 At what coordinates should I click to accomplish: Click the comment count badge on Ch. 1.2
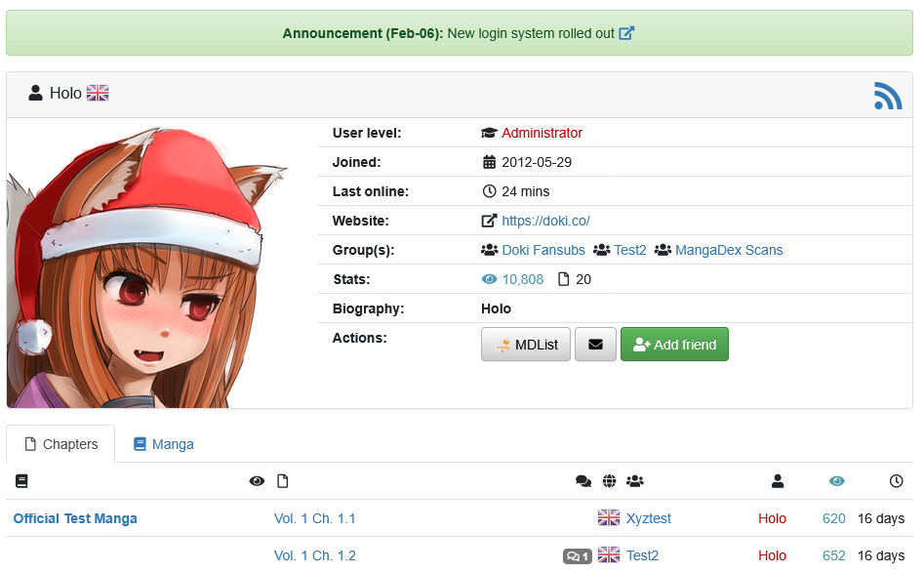tap(578, 555)
